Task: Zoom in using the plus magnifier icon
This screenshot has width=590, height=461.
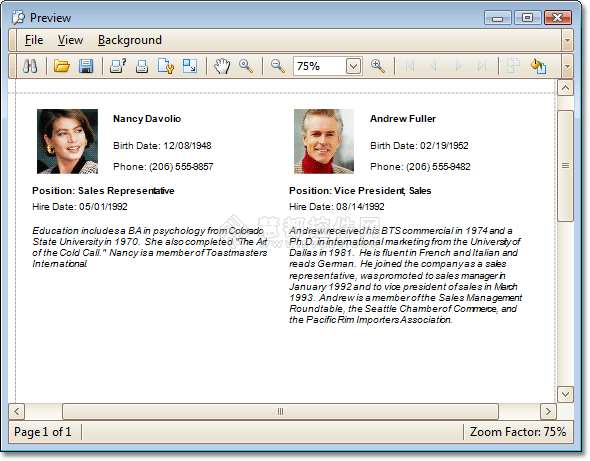Action: coord(377,66)
